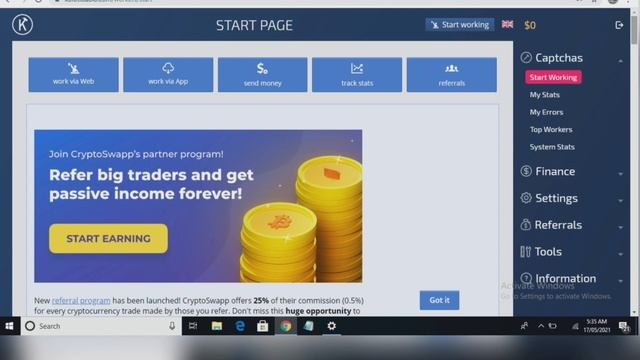Open the track stats tile
The width and height of the screenshot is (640, 360).
click(357, 75)
